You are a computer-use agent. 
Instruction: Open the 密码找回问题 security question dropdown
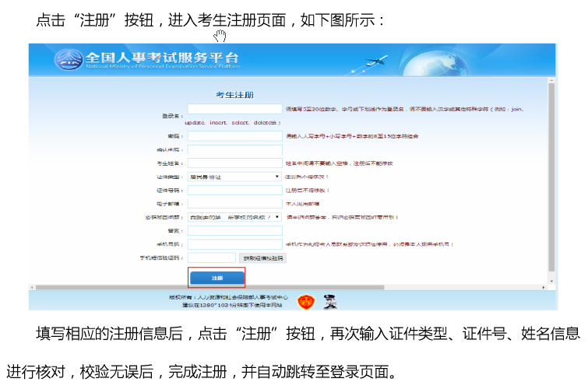pos(234,217)
